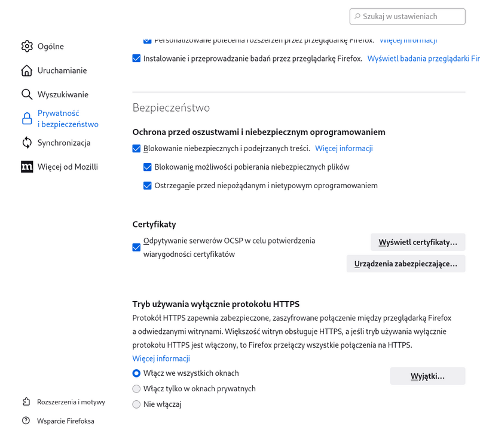Click the extensions puzzle piece icon
This screenshot has width=480, height=448.
click(x=26, y=402)
